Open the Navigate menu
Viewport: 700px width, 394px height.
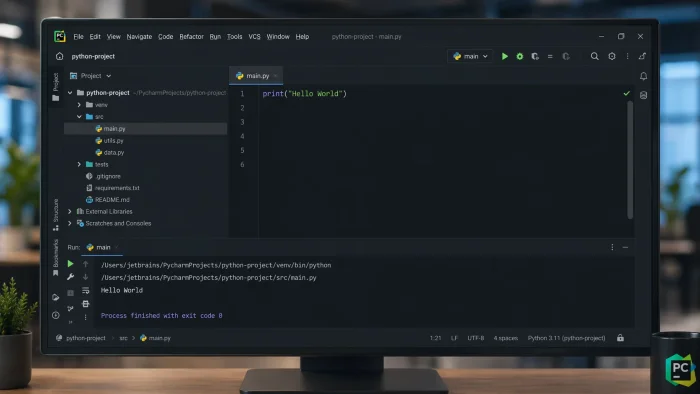tap(139, 37)
